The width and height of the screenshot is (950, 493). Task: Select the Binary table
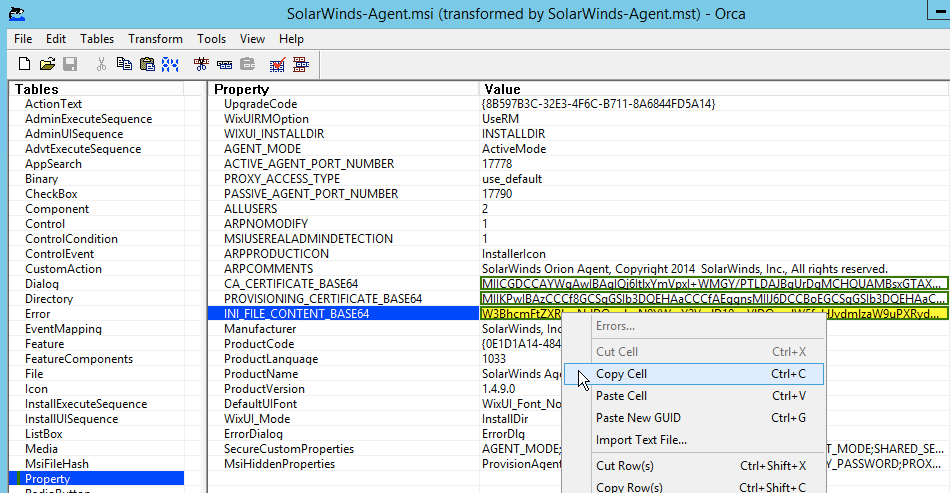(41, 179)
